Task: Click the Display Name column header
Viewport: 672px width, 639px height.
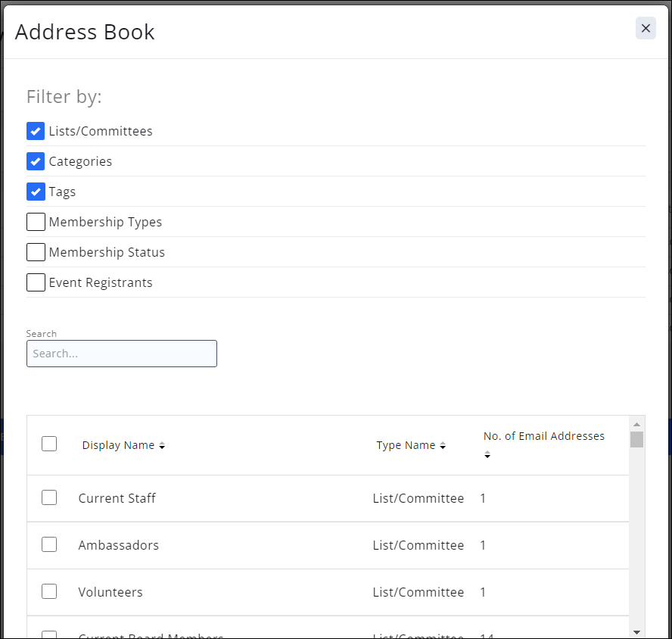Action: pos(118,445)
